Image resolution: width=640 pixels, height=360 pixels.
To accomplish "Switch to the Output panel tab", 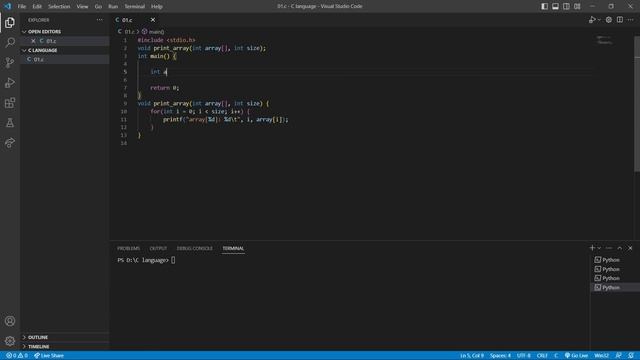I will [158, 248].
